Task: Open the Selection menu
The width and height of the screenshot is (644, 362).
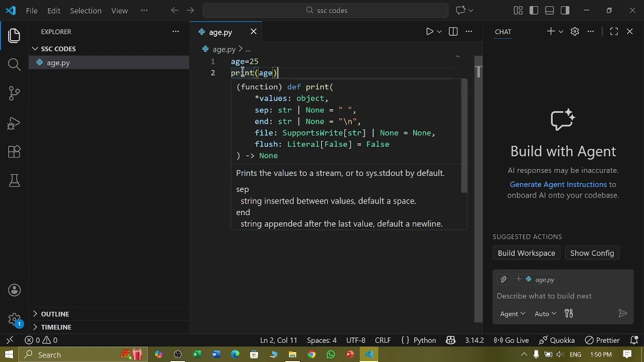Action: 86,11
